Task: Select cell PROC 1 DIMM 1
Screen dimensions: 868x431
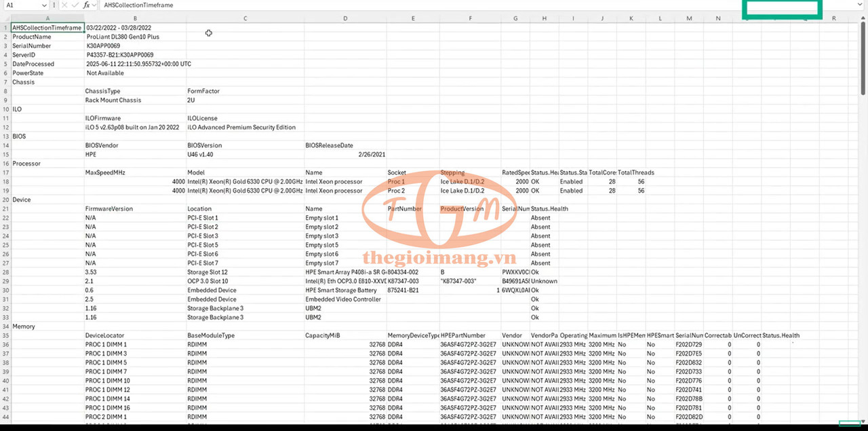Action: click(x=135, y=345)
